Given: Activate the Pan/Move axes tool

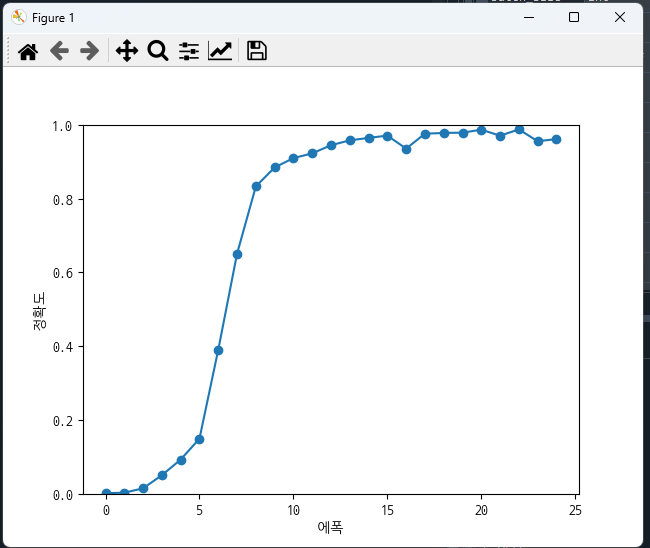Looking at the screenshot, I should (127, 51).
